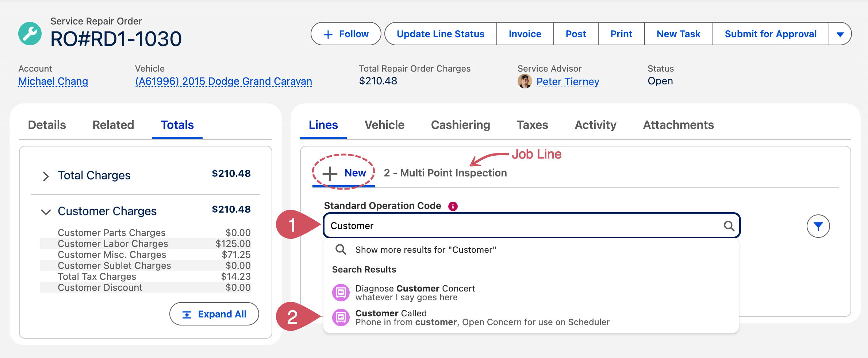Open the Taxes tab
This screenshot has width=868, height=358.
(532, 125)
